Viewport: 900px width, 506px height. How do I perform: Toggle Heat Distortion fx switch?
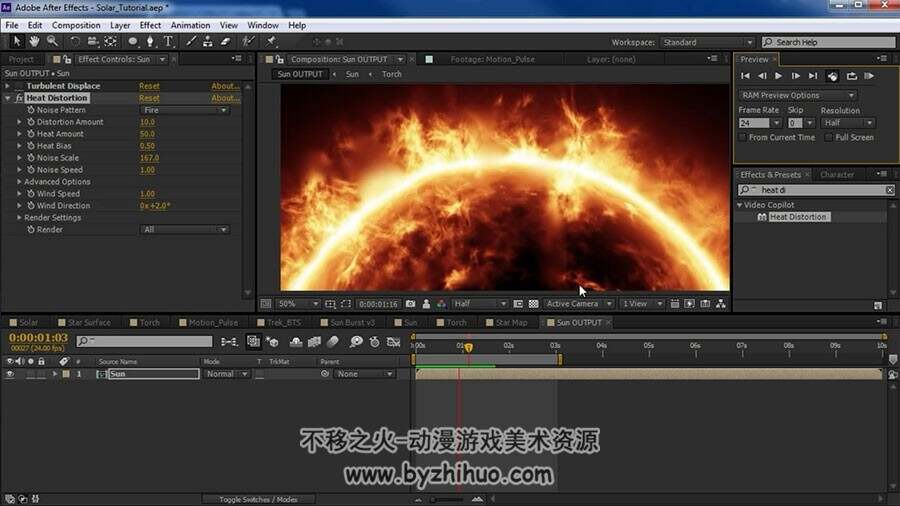tap(18, 98)
